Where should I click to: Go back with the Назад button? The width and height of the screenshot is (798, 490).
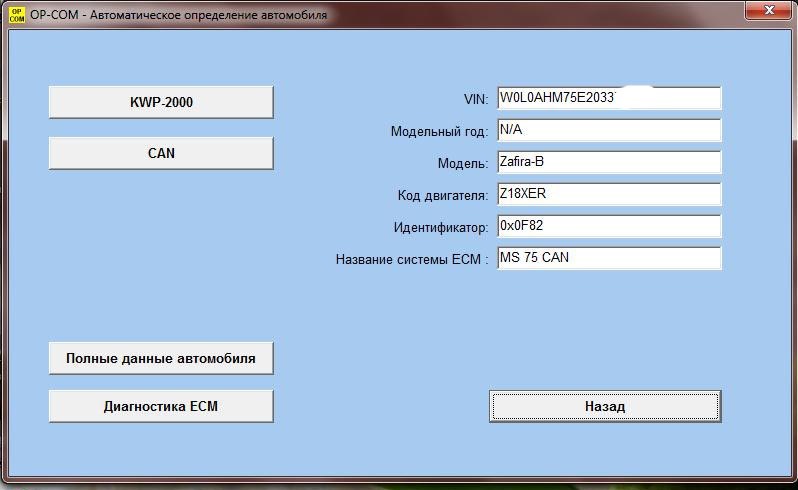click(x=605, y=406)
